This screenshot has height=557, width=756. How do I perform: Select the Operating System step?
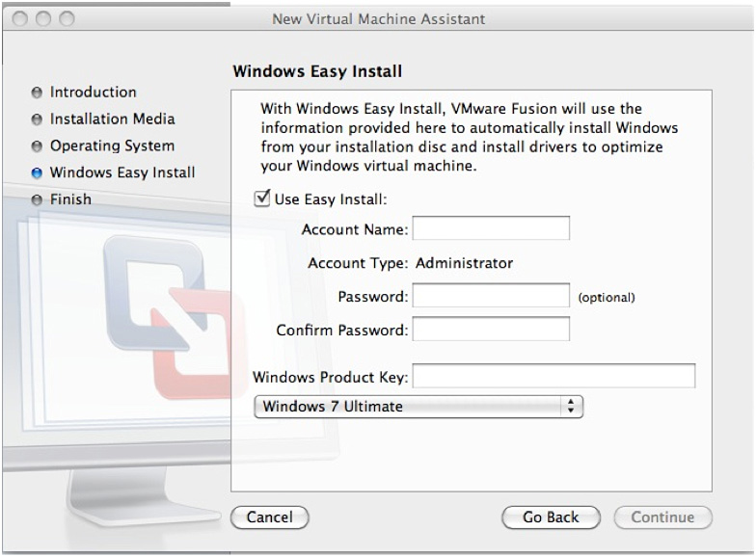112,146
